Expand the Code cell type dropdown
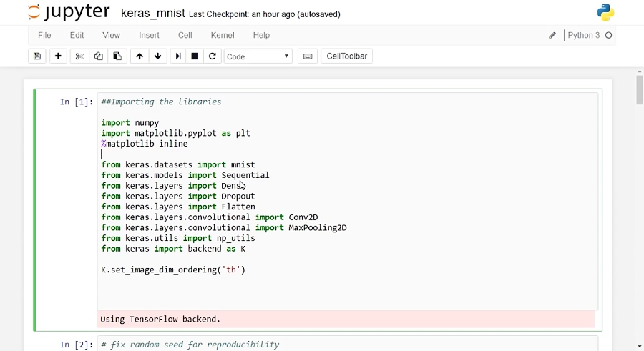 pyautogui.click(x=258, y=56)
